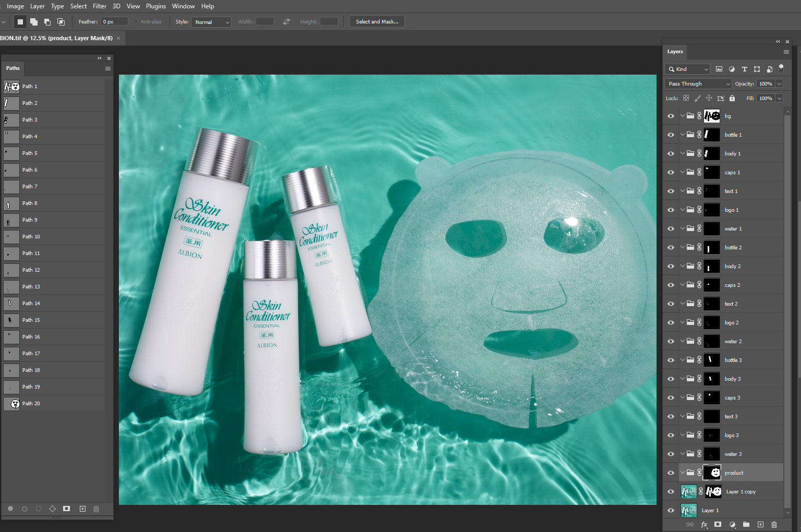Image resolution: width=801 pixels, height=532 pixels.
Task: Open the Create adjustment layer icon
Action: click(x=732, y=524)
